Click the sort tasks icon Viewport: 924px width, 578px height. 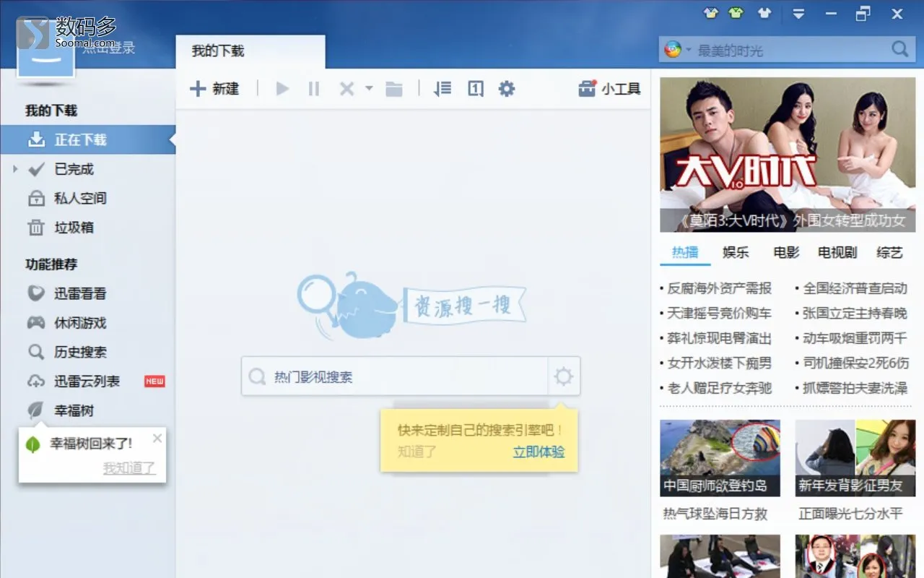click(443, 89)
